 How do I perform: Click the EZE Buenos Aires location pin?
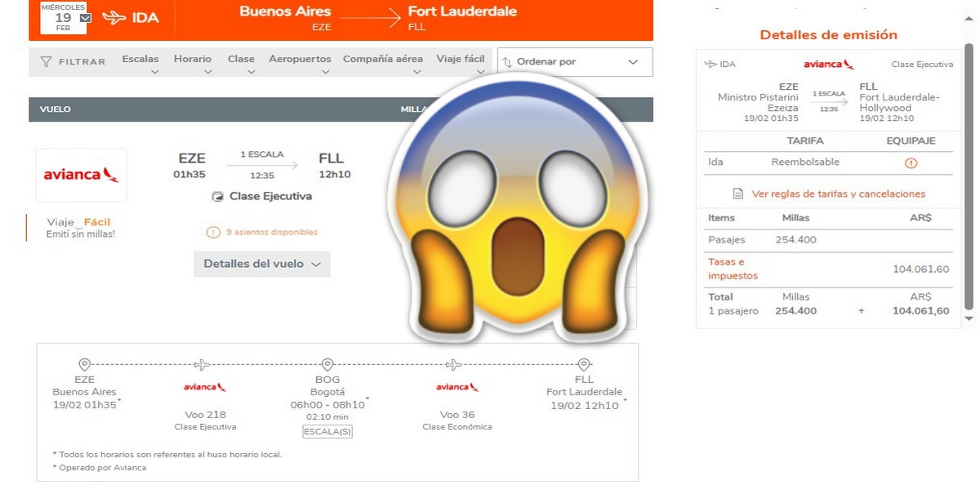coord(84,364)
